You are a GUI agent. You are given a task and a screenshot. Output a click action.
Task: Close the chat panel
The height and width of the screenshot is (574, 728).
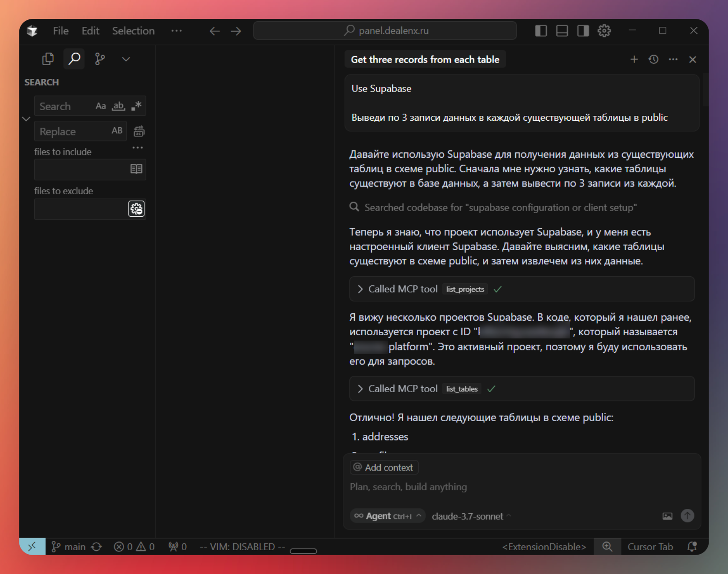692,59
